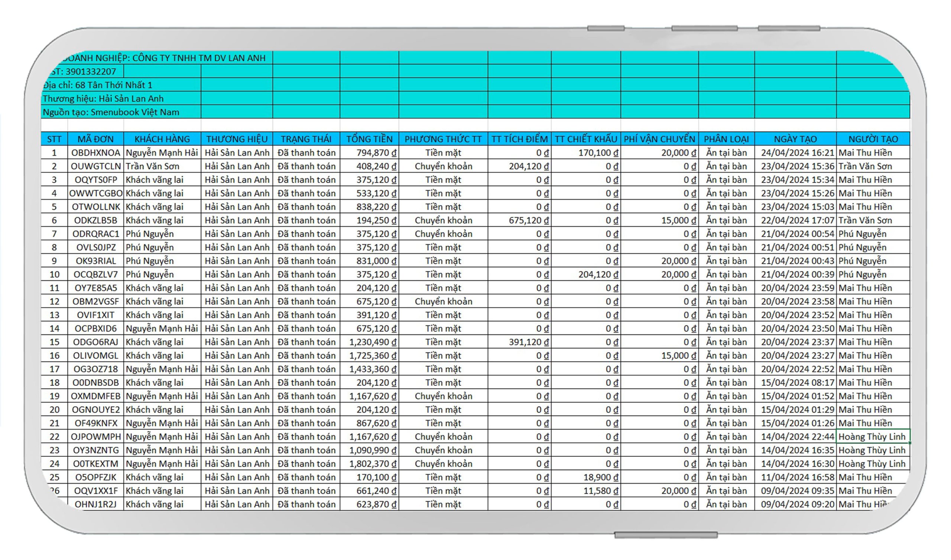Click the NGÀY TẠO column header
This screenshot has width=951, height=560.
click(795, 139)
